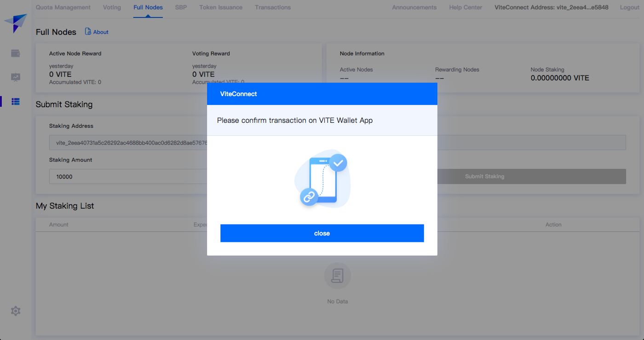The width and height of the screenshot is (644, 340).
Task: Click the Submit Staking button
Action: click(484, 176)
